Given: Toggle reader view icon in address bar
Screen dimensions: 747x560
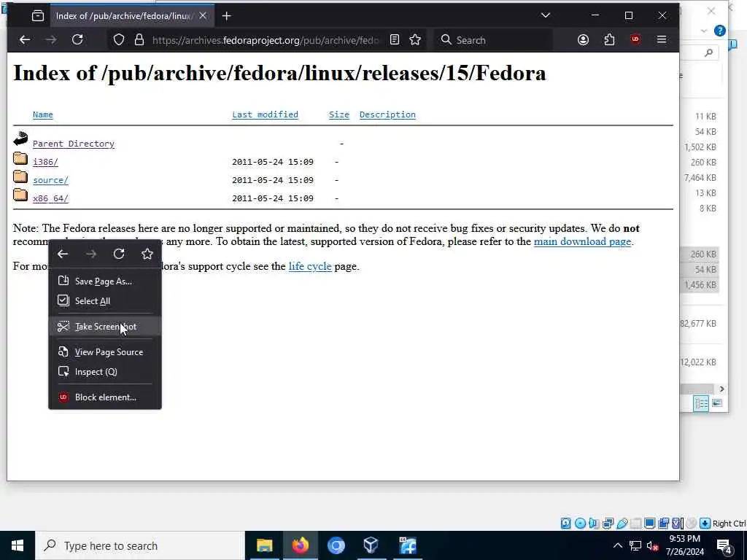Looking at the screenshot, I should [395, 40].
